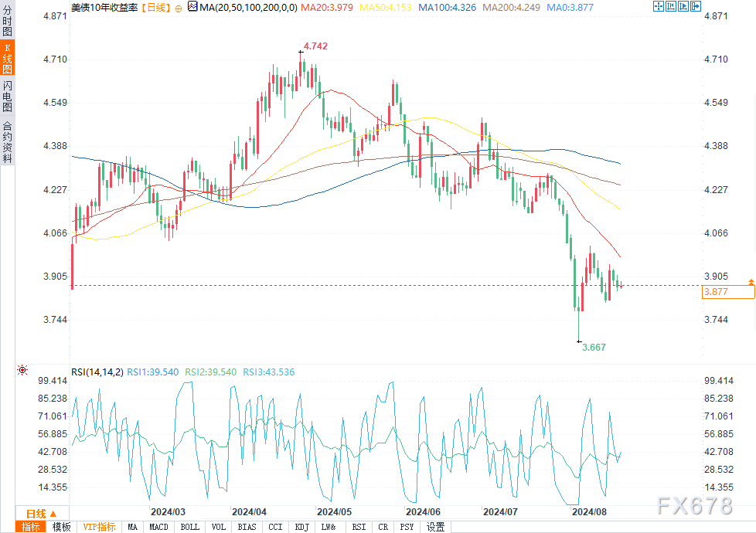The image size is (756, 533).
Task: Click the 2024/04 date axis label
Action: tap(249, 512)
